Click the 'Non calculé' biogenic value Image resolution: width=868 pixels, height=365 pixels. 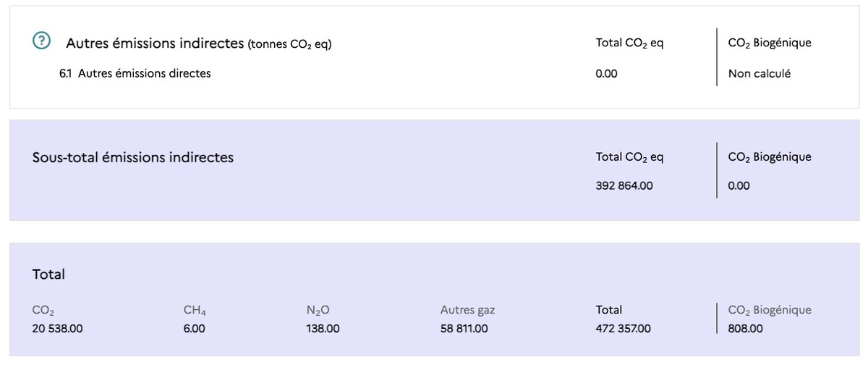pos(759,73)
